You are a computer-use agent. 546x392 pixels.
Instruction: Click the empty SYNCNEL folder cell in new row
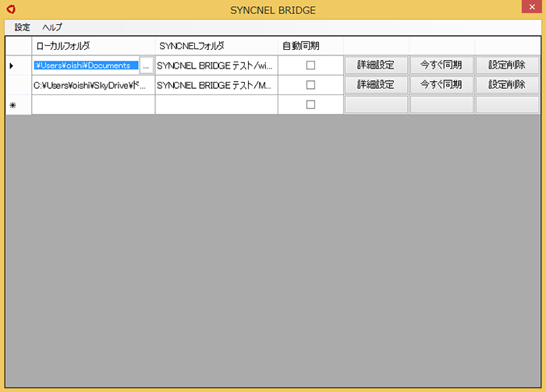pyautogui.click(x=217, y=105)
